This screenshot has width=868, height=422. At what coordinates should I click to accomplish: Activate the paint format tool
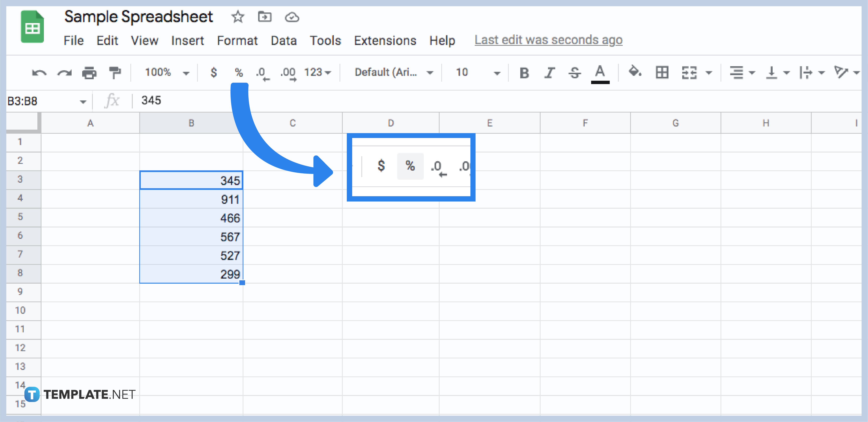point(115,72)
